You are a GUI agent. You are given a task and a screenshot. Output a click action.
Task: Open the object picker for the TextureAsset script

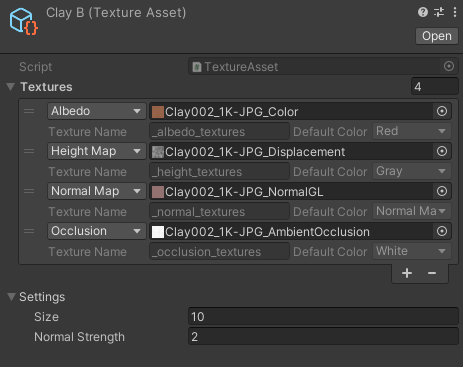point(449,66)
